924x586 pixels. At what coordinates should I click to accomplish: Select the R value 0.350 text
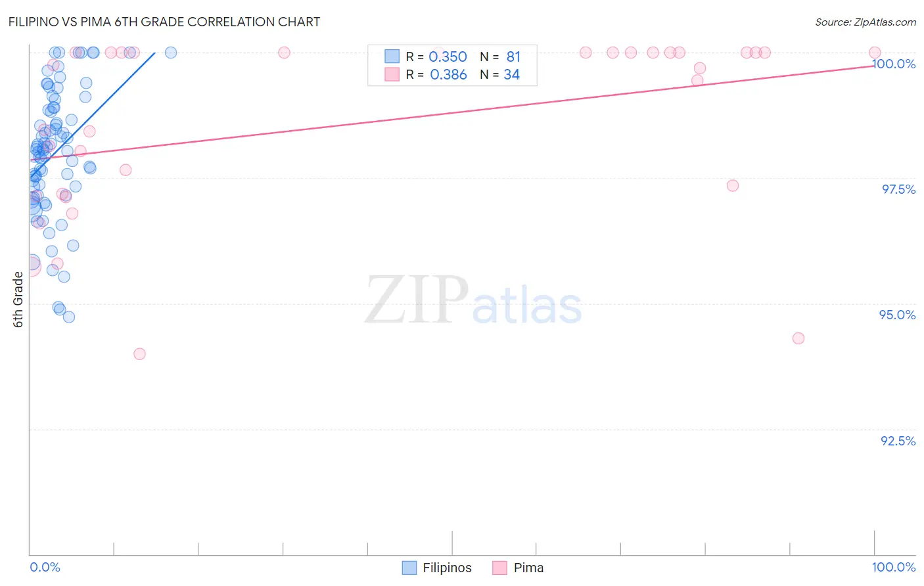(x=448, y=56)
